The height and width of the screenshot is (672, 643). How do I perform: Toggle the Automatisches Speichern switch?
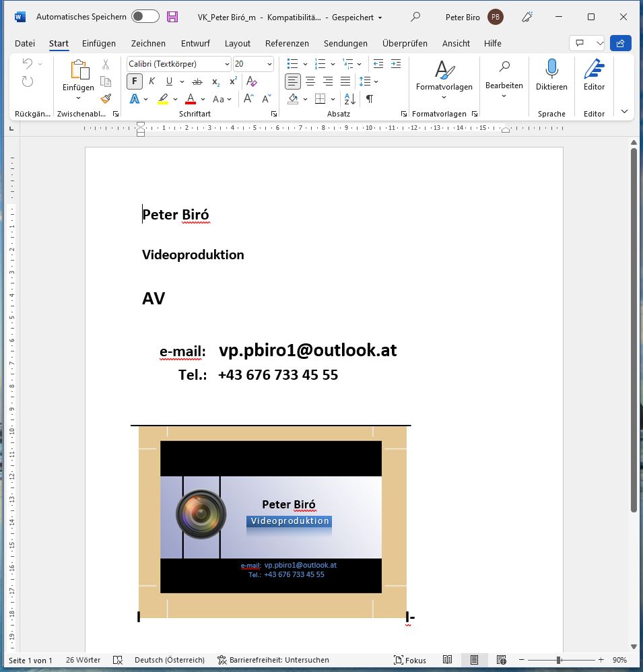click(x=145, y=17)
